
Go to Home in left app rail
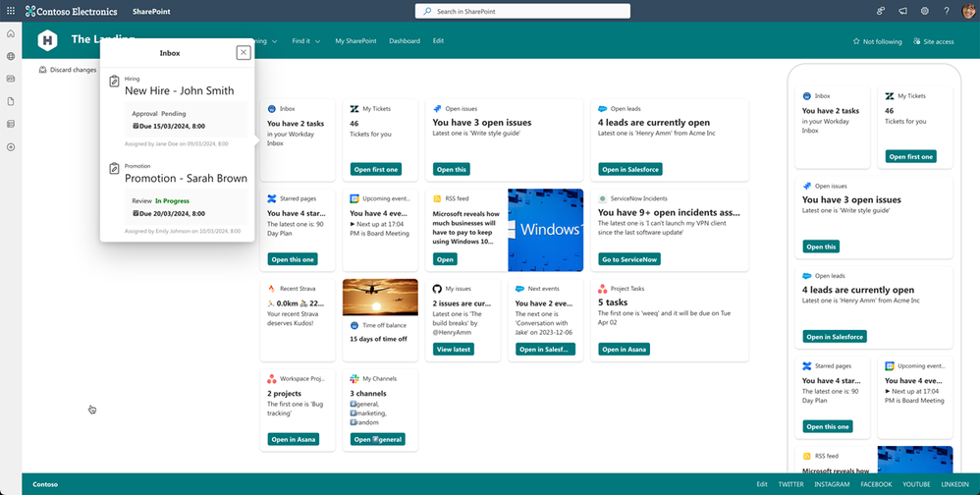click(x=11, y=33)
